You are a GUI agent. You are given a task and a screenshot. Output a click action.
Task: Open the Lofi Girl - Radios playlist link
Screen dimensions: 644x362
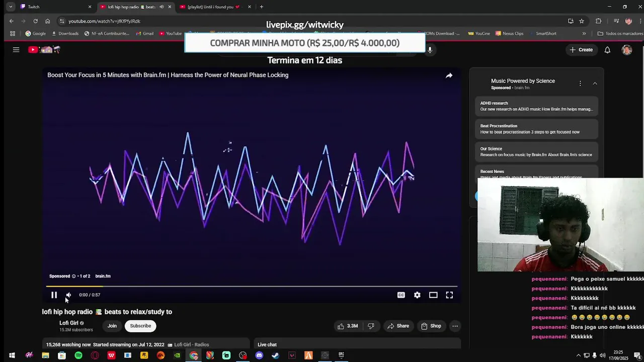click(x=188, y=345)
